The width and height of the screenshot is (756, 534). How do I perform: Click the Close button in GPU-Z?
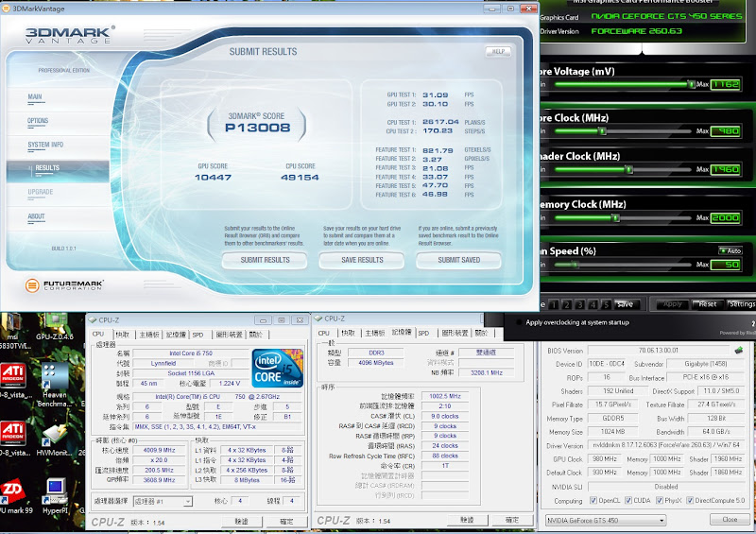tap(730, 520)
